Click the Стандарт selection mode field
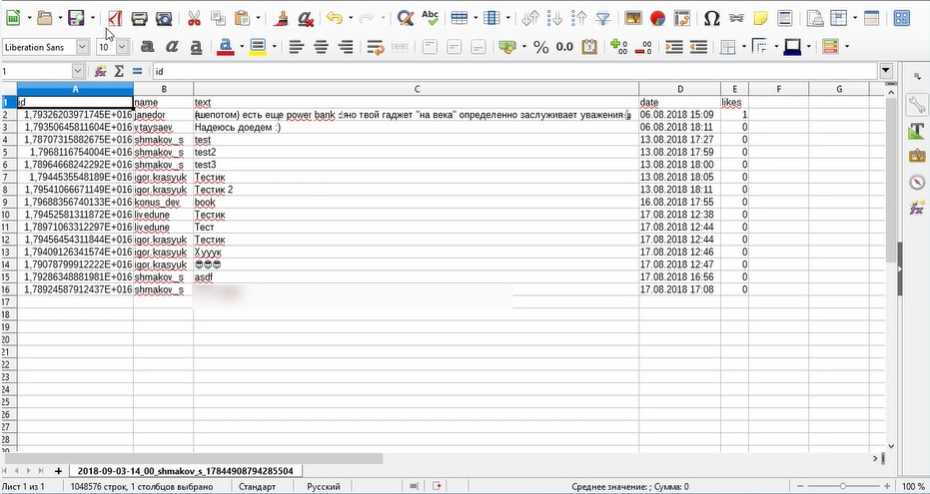Image resolution: width=930 pixels, height=494 pixels. point(257,487)
